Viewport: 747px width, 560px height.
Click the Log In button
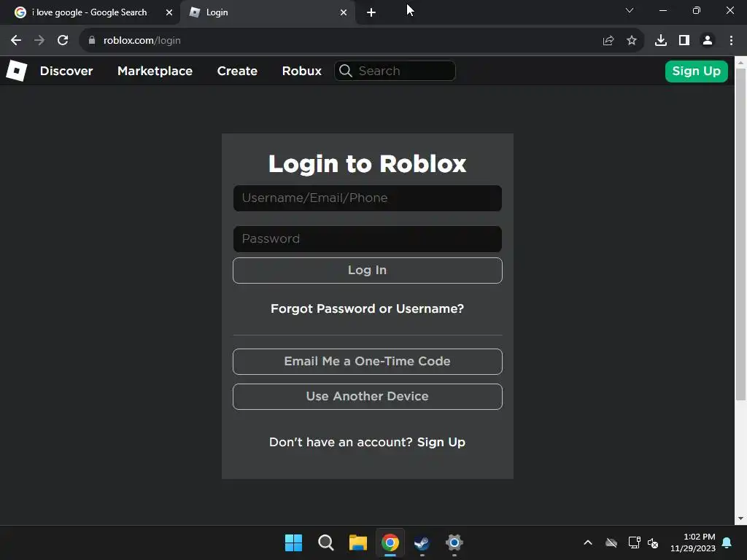[x=368, y=271]
